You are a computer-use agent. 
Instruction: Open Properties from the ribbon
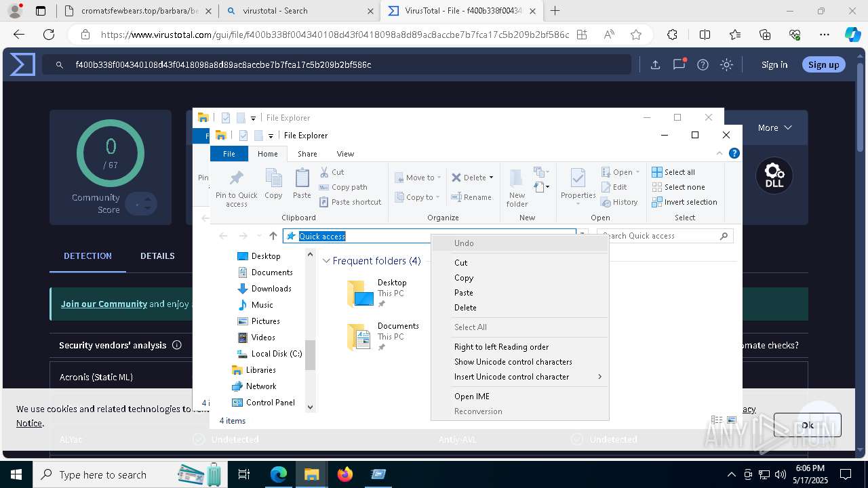pyautogui.click(x=578, y=187)
